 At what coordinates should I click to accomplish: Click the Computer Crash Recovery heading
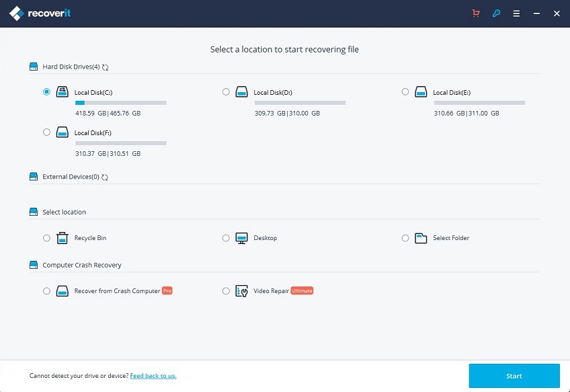click(82, 265)
